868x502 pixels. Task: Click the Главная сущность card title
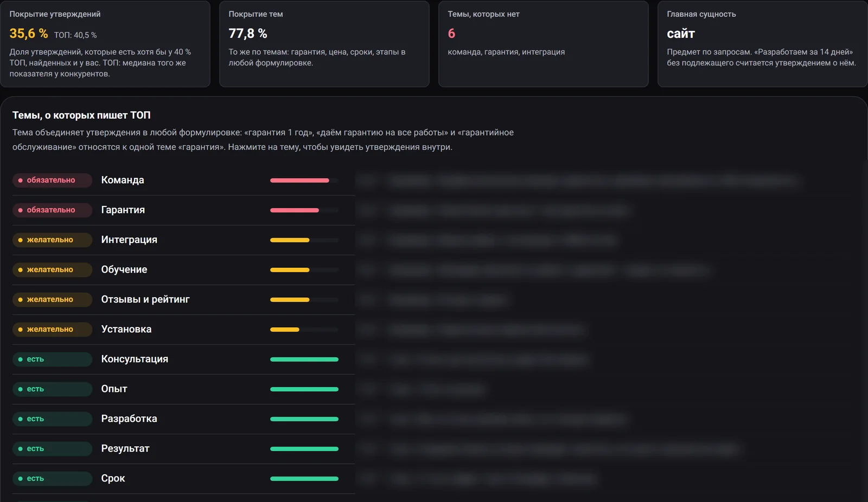pyautogui.click(x=701, y=14)
